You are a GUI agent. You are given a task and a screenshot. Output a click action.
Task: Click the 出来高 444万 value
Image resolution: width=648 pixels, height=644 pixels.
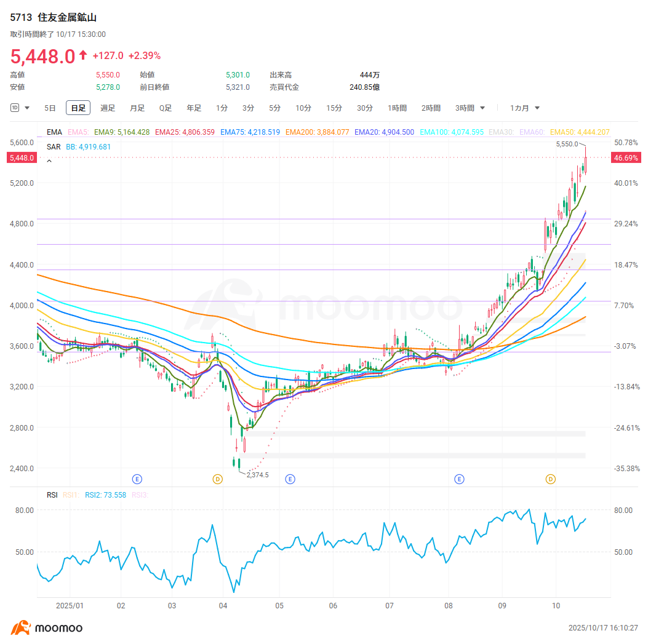369,75
